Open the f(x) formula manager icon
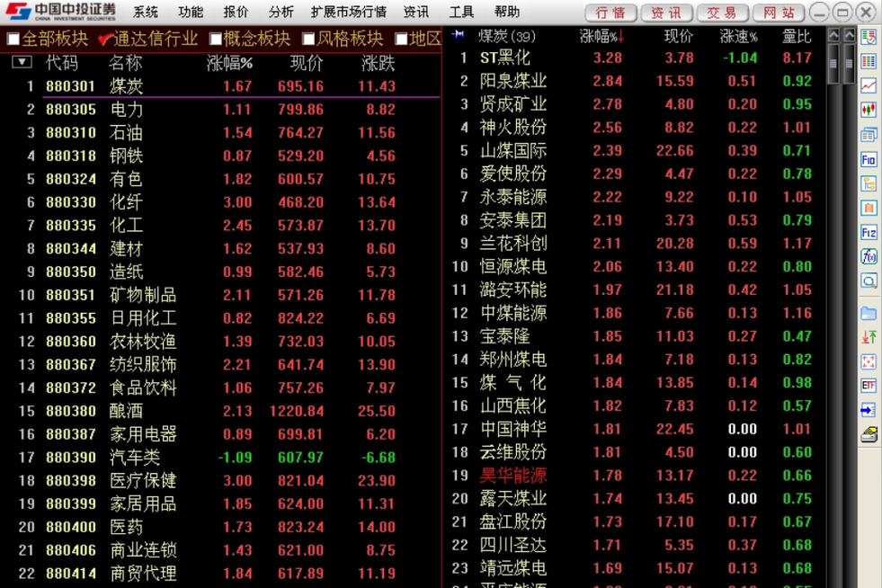Screen dimensions: 882x588 pos(869,256)
